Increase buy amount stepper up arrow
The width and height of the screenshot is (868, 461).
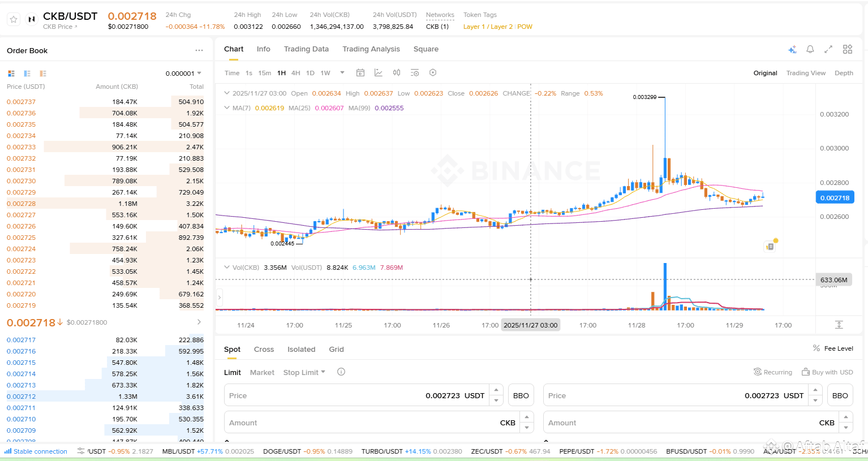[x=527, y=417]
